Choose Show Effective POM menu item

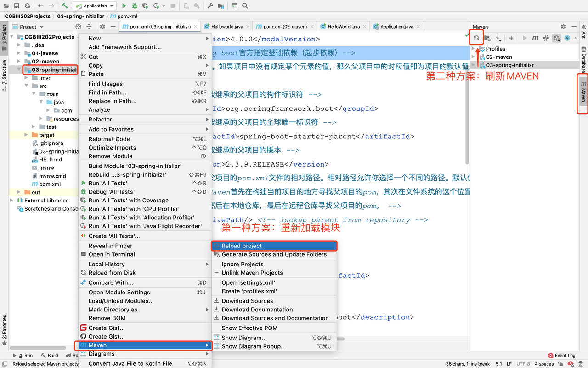click(x=274, y=328)
